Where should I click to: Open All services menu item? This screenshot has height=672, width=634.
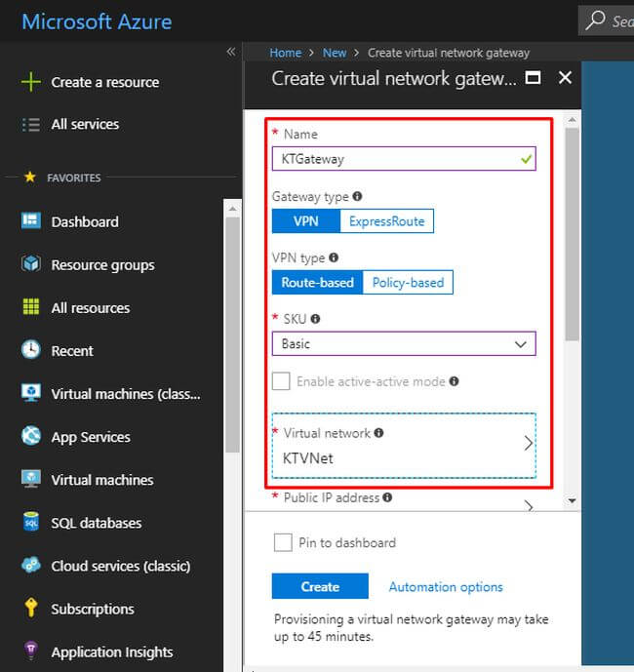pyautogui.click(x=85, y=124)
